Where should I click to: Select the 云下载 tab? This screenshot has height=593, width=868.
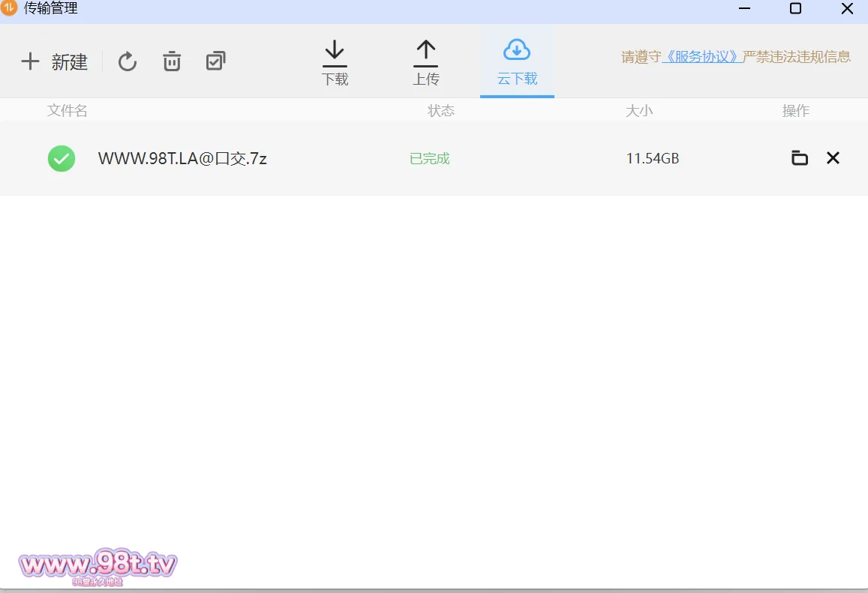[x=517, y=63]
